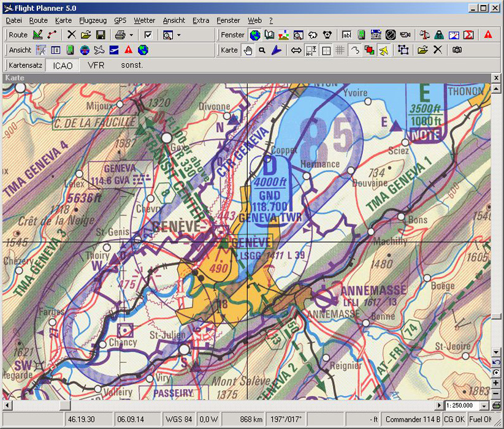Click the elevation profile icon in Fenster toolbar
Screen dimensions: 504x429
pos(284,35)
